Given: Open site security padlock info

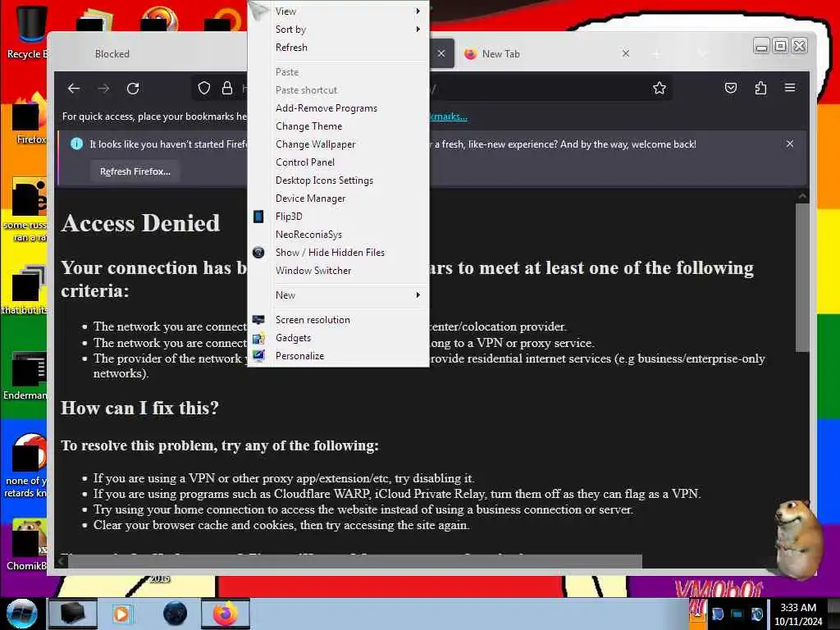Looking at the screenshot, I should [227, 89].
